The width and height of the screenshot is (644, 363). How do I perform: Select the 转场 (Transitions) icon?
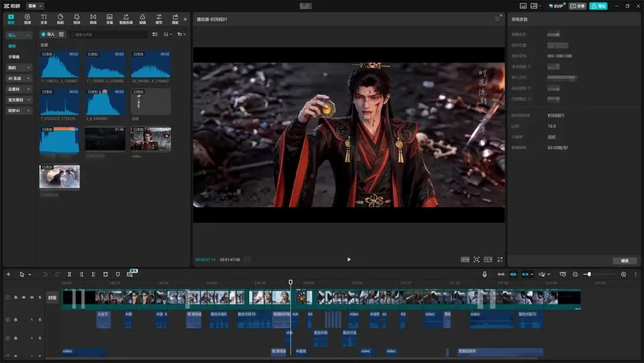coord(93,19)
